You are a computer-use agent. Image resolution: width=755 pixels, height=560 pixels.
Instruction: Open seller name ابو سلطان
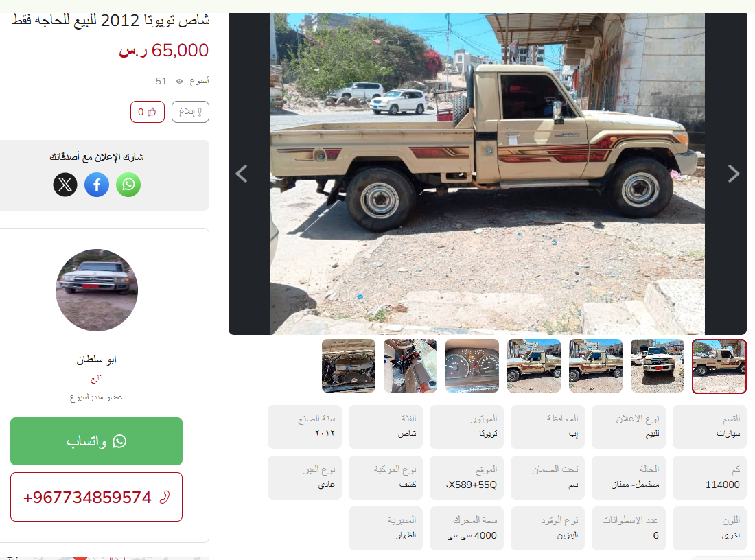click(96, 360)
